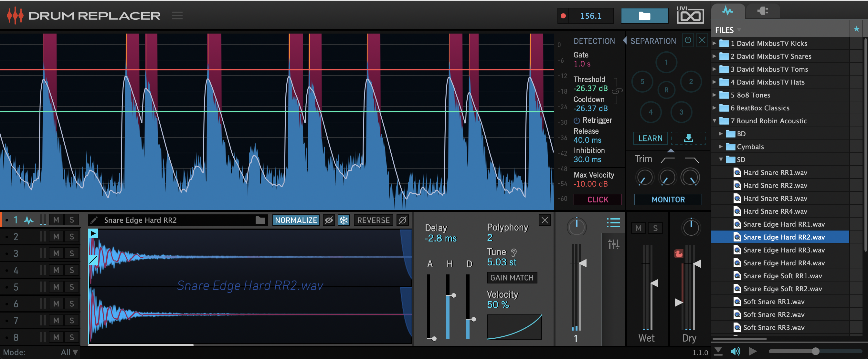Open sample folder icon in sample name bar
The height and width of the screenshot is (359, 868).
coord(260,220)
